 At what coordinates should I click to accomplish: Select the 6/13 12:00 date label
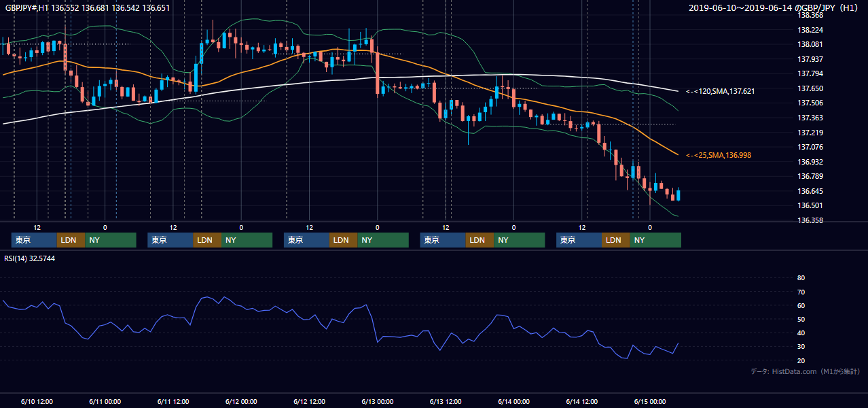point(446,402)
